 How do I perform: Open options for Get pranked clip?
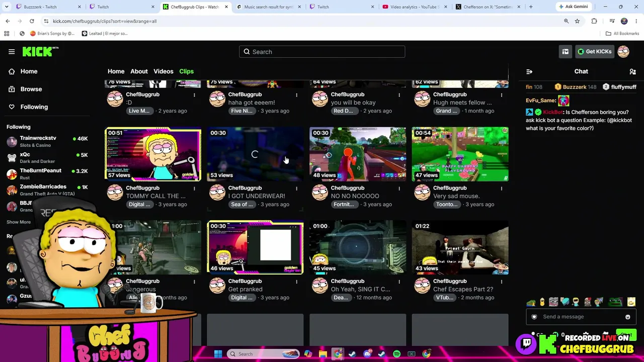pyautogui.click(x=296, y=281)
